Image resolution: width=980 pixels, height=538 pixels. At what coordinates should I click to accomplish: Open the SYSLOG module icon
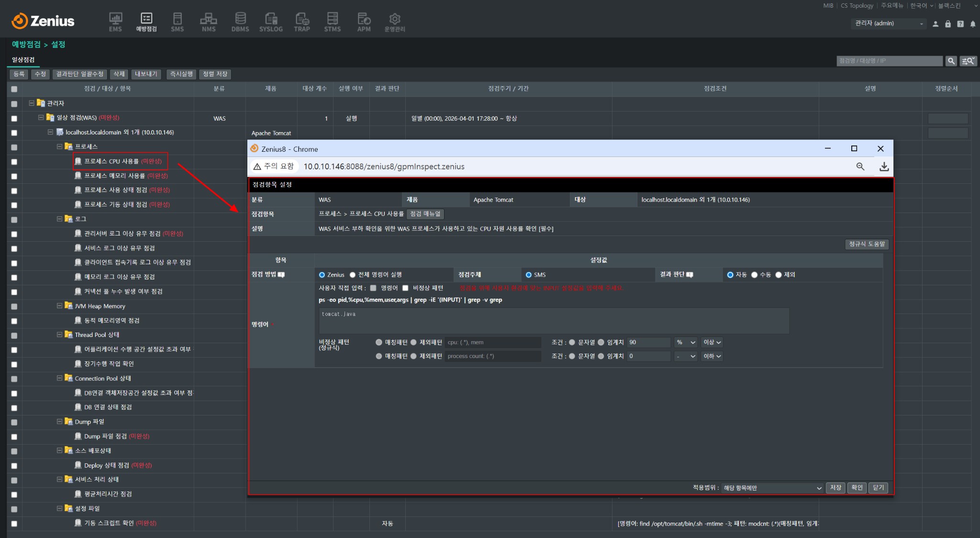271,22
